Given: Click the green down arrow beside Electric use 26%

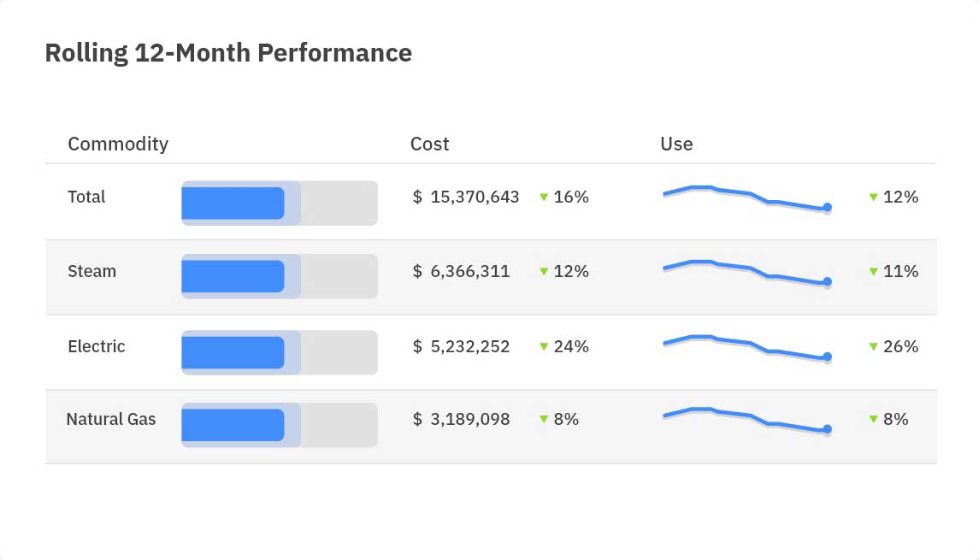Looking at the screenshot, I should click(x=873, y=347).
